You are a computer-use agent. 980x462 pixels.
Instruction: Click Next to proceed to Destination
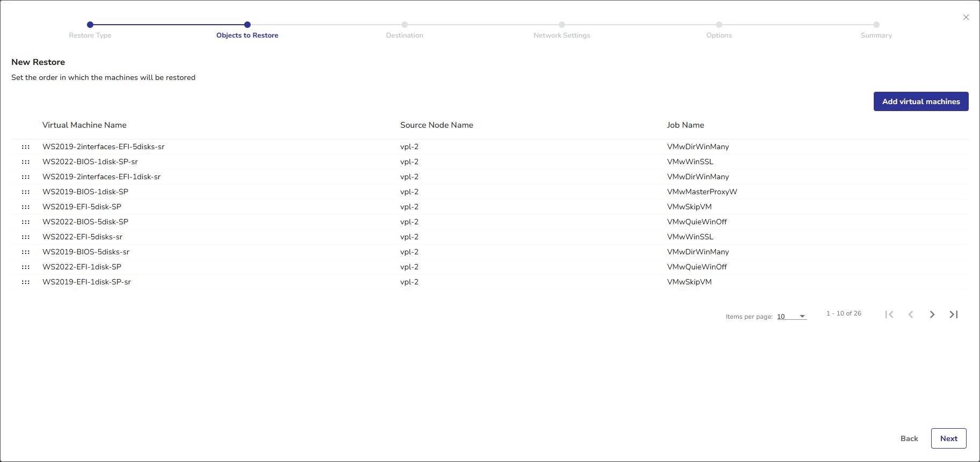948,438
